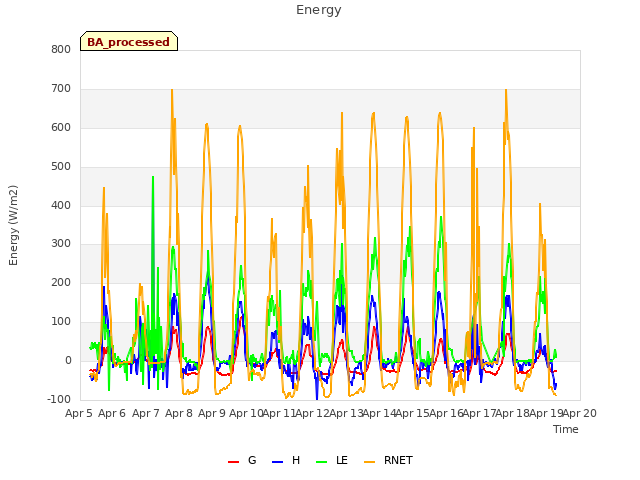
Task: Click the 300 y-axis tick label
Action: [x=61, y=244]
